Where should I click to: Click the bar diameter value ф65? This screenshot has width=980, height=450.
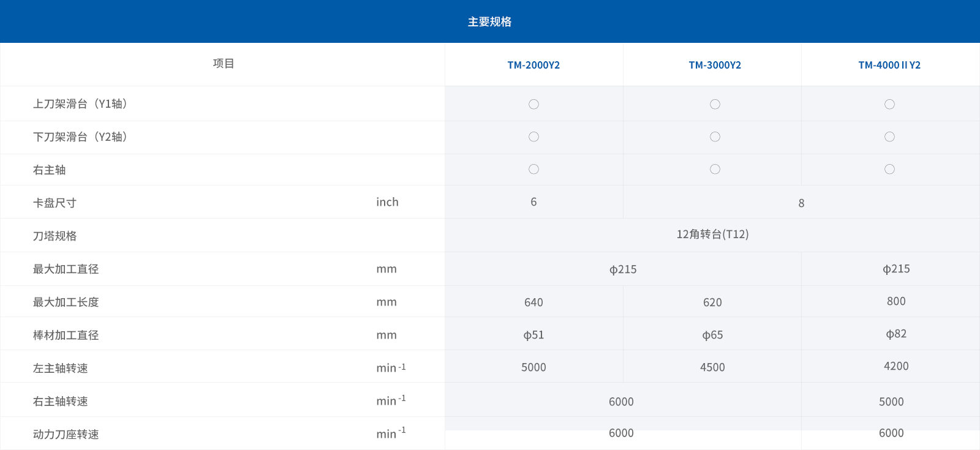coord(712,335)
